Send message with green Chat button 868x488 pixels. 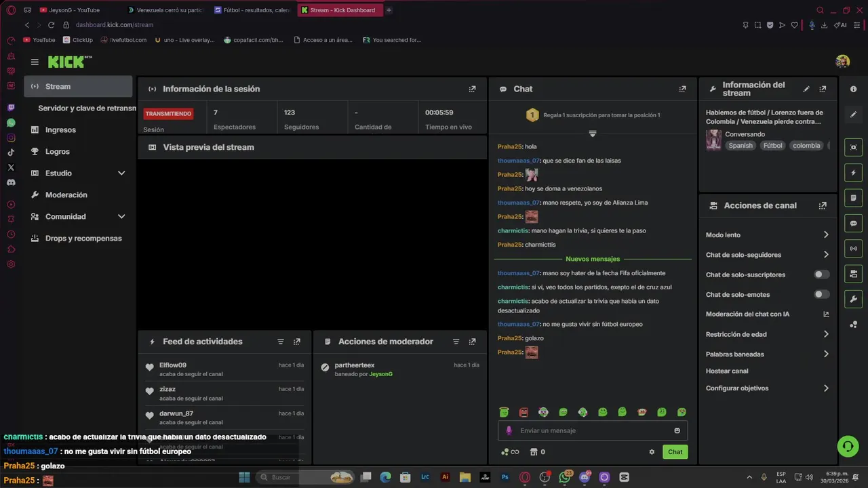pos(675,452)
